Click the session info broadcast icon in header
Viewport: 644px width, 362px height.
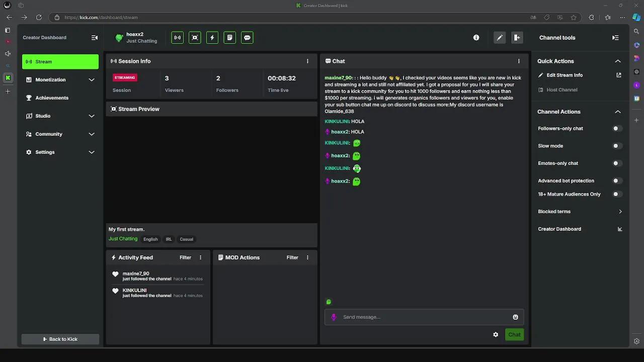click(x=177, y=38)
